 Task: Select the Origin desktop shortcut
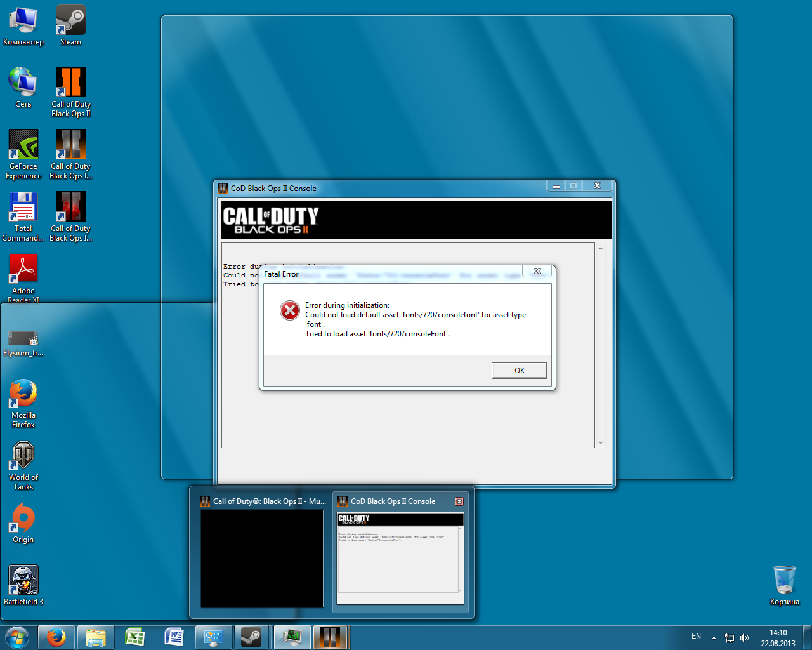click(23, 524)
